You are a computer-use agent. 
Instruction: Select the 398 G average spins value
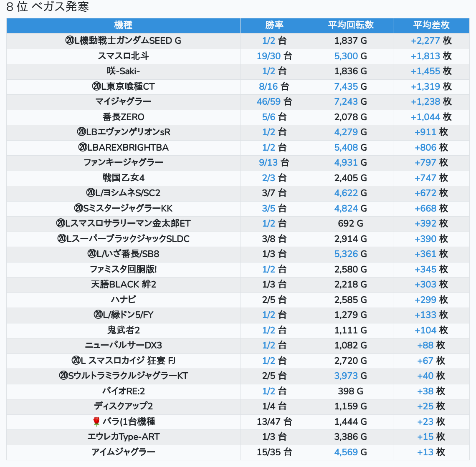point(351,391)
